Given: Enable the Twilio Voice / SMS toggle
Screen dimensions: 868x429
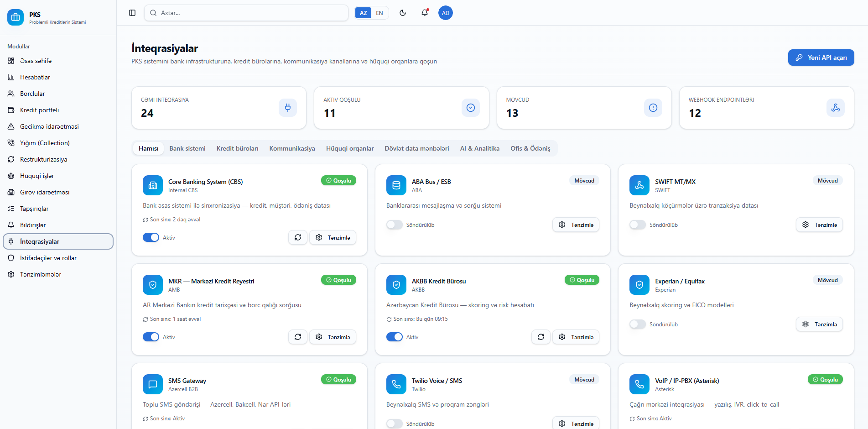Looking at the screenshot, I should 395,424.
